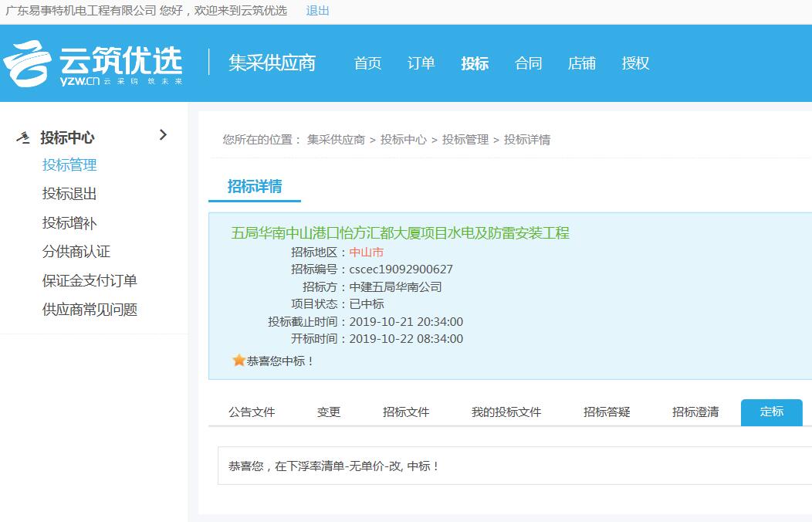Image resolution: width=812 pixels, height=522 pixels.
Task: Open the 授权 menu item
Action: (x=635, y=63)
